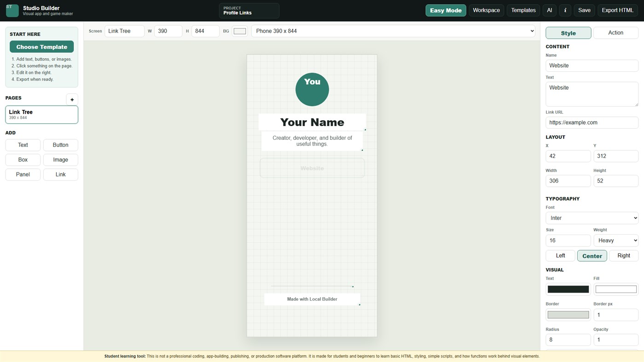Set alignment to Center
Viewport: 644px width, 362px height.
click(592, 256)
